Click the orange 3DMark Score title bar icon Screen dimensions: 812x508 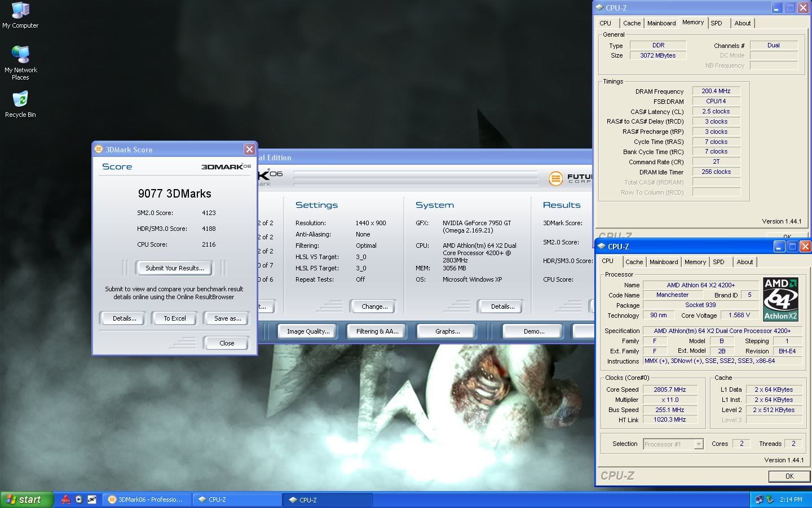(99, 149)
